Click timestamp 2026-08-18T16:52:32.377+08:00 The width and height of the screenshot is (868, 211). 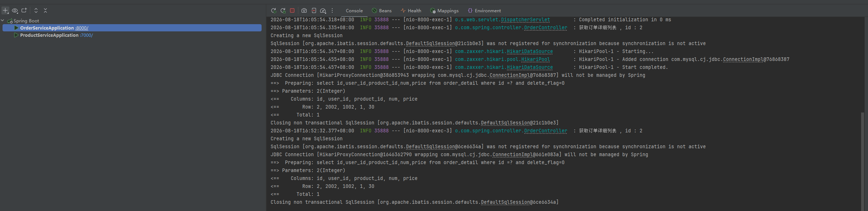click(x=312, y=131)
